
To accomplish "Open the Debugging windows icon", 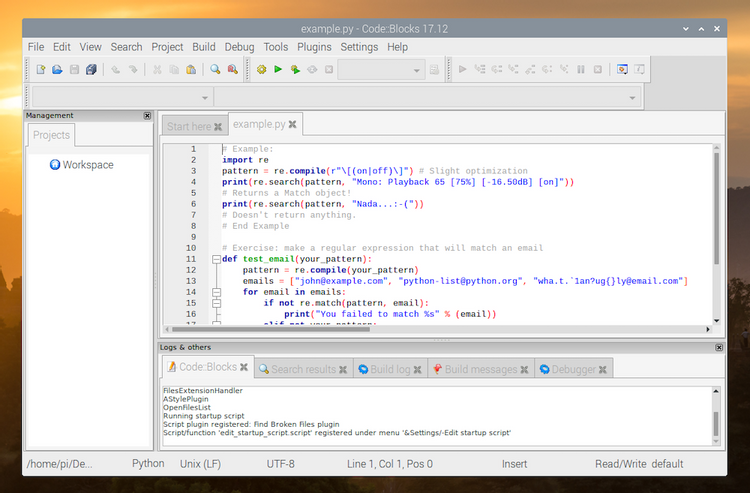I will point(622,70).
